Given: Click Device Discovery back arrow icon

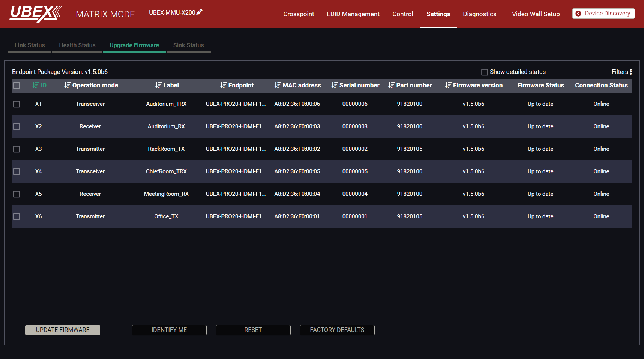Looking at the screenshot, I should coord(578,14).
